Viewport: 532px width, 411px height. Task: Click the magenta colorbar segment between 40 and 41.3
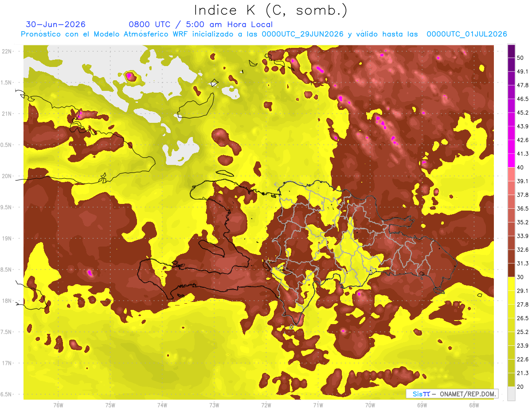coord(511,160)
